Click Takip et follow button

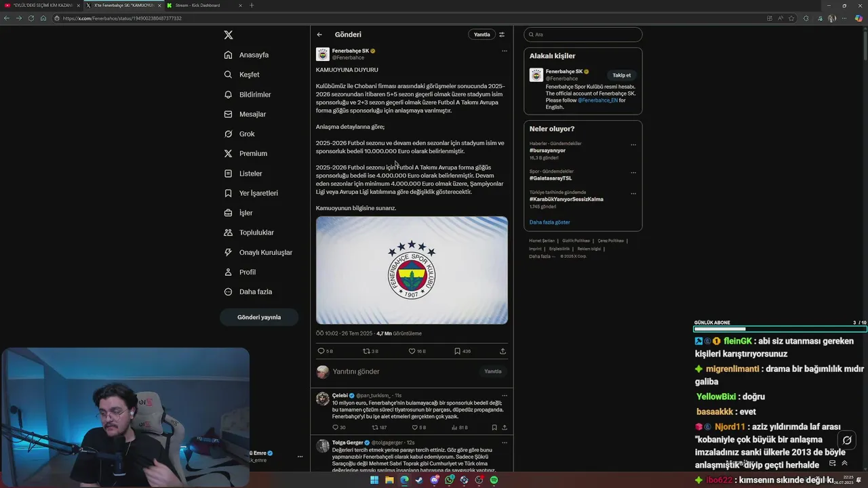point(622,75)
